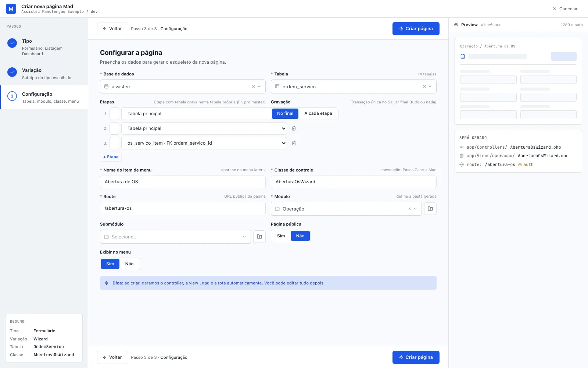The height and width of the screenshot is (368, 588).
Task: Click the code icon beside app/Controllers path
Action: pyautogui.click(x=462, y=147)
